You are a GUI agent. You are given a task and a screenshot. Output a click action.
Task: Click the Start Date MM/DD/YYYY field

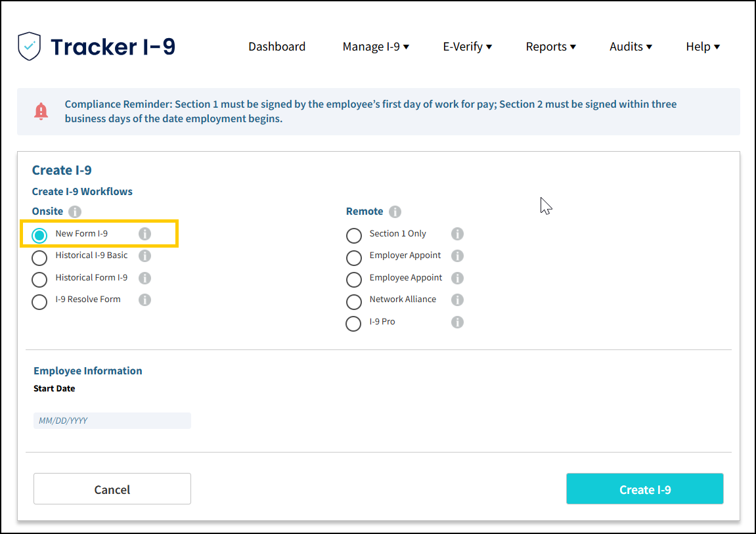pos(112,420)
